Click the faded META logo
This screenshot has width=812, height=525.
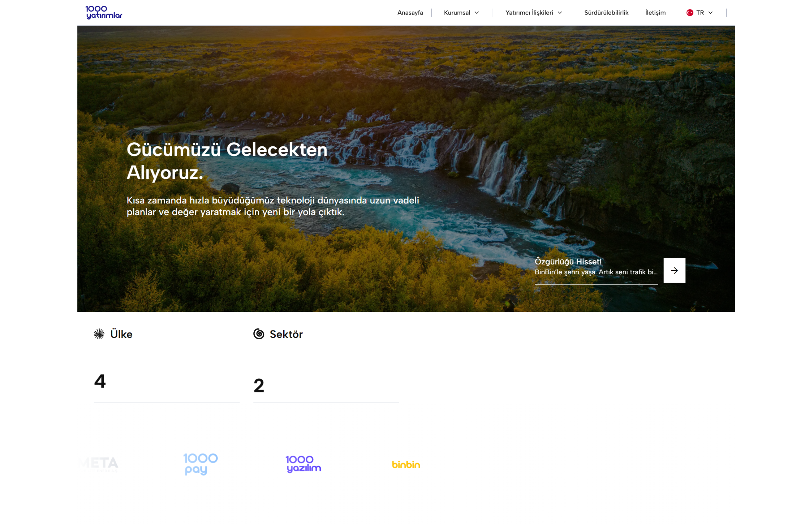99,464
